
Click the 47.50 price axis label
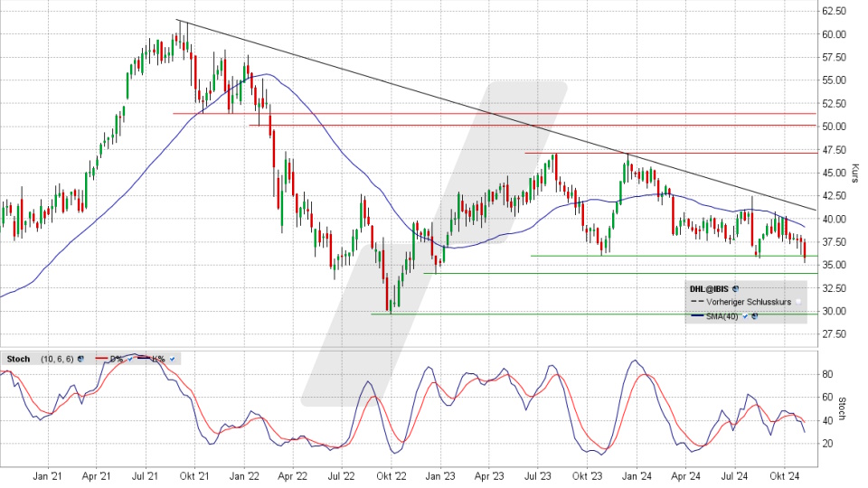point(833,149)
